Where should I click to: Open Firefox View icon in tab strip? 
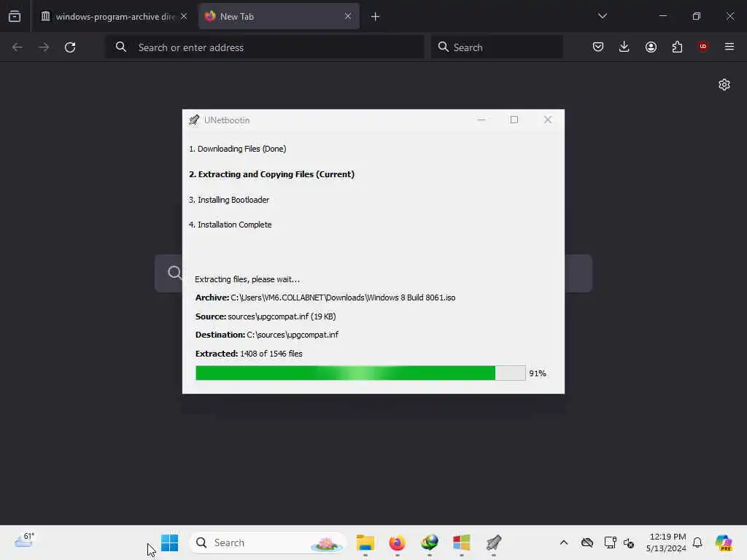[x=15, y=16]
